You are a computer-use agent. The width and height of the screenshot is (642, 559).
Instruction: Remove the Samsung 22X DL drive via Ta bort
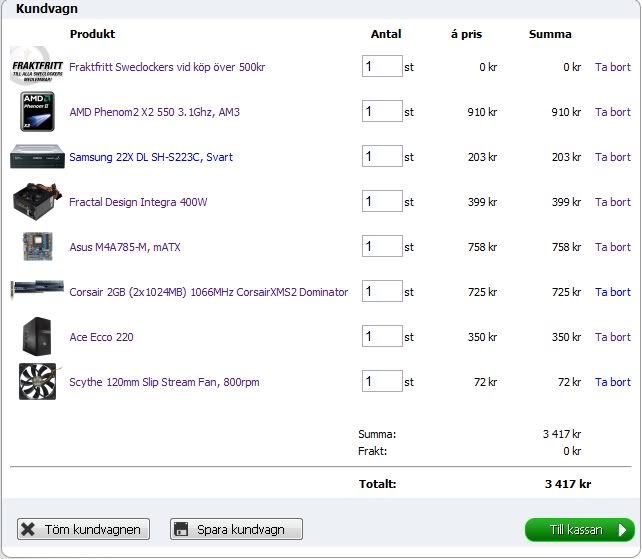(612, 157)
